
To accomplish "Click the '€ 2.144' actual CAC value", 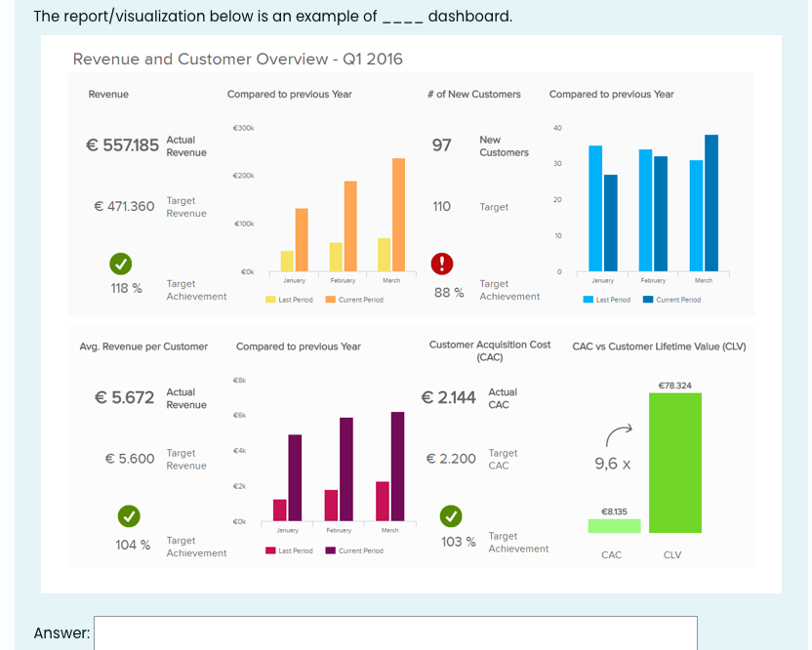I will (x=449, y=397).
